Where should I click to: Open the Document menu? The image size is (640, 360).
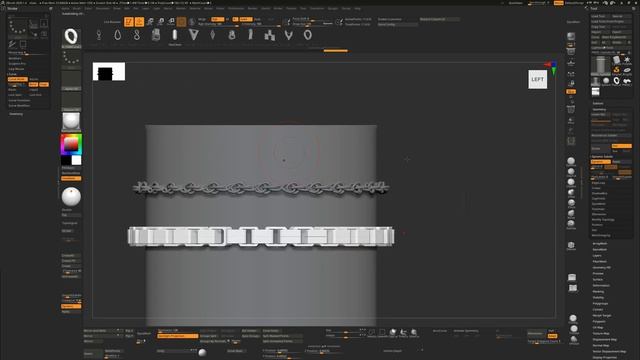(102, 8)
